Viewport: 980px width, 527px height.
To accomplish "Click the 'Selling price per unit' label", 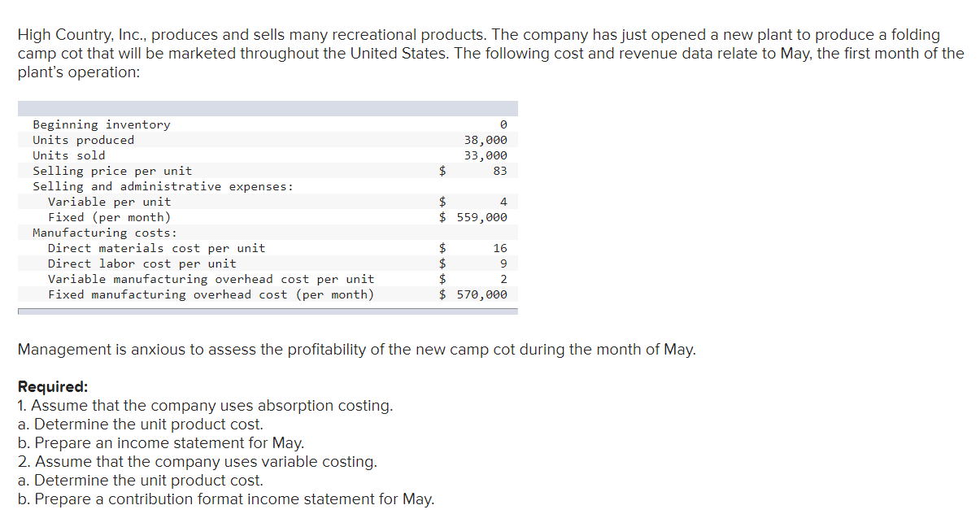I will [112, 171].
